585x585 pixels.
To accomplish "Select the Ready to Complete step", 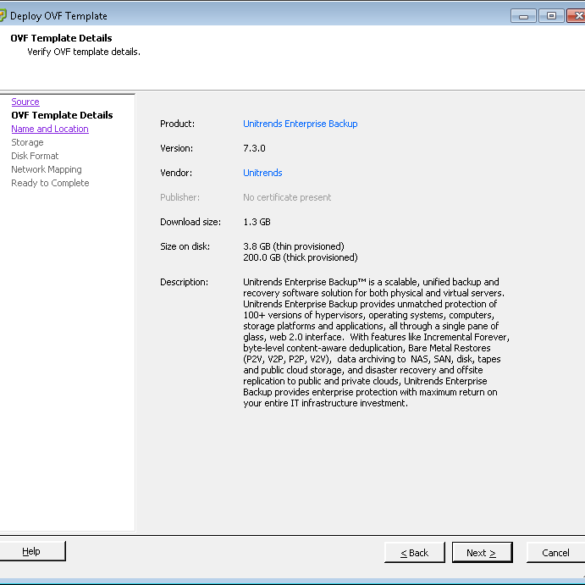I will pyautogui.click(x=50, y=183).
